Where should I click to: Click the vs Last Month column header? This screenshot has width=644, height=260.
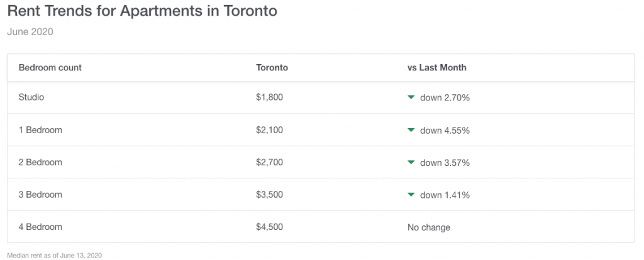(x=436, y=68)
